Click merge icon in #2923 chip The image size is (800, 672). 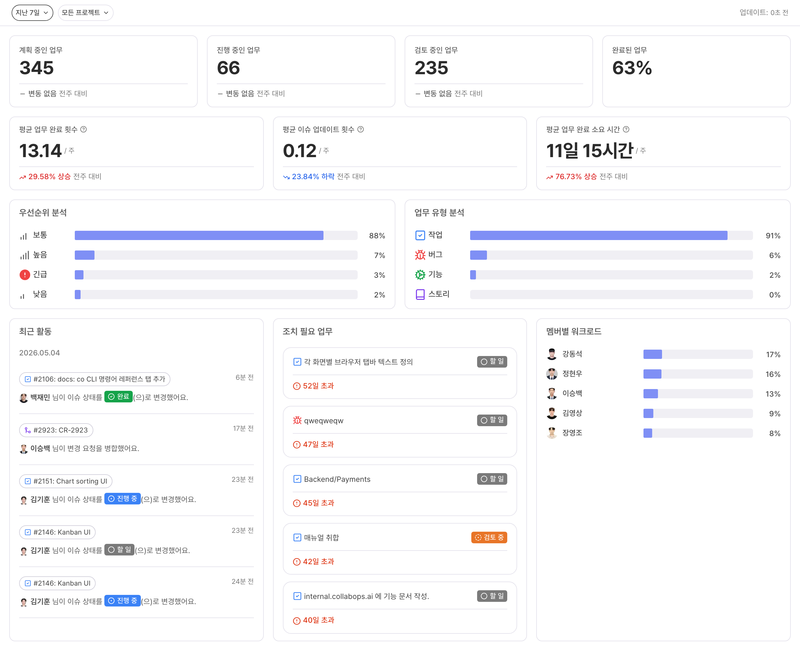pos(28,430)
